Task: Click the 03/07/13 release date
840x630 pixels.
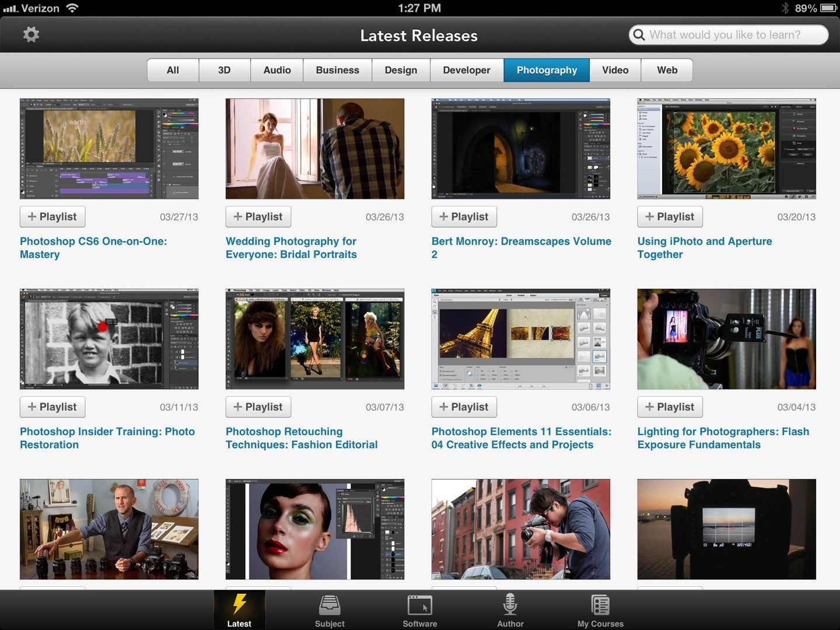Action: (385, 407)
